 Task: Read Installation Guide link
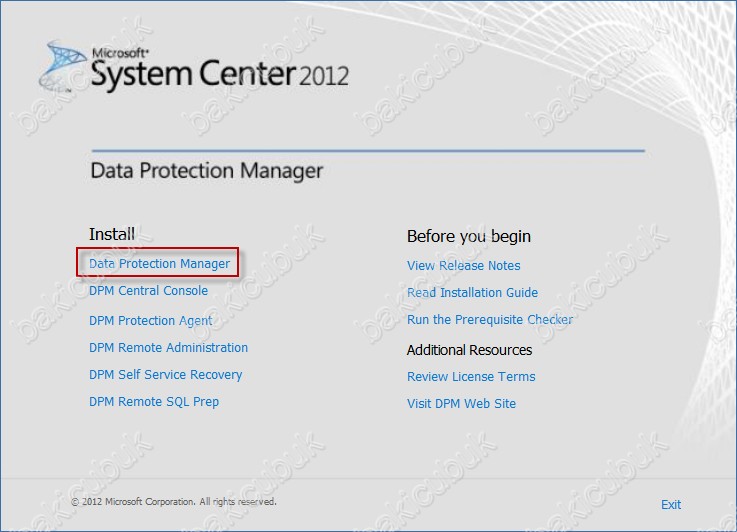(472, 292)
